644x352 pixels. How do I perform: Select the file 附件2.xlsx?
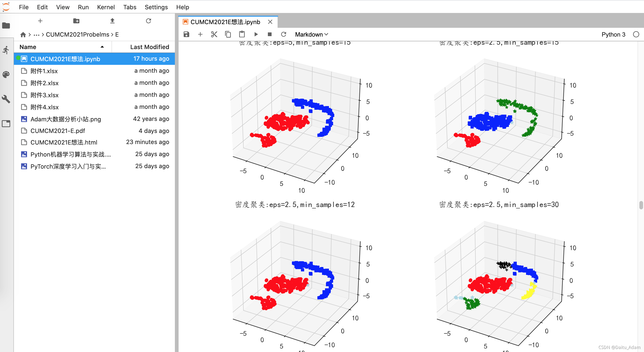[x=95, y=83]
